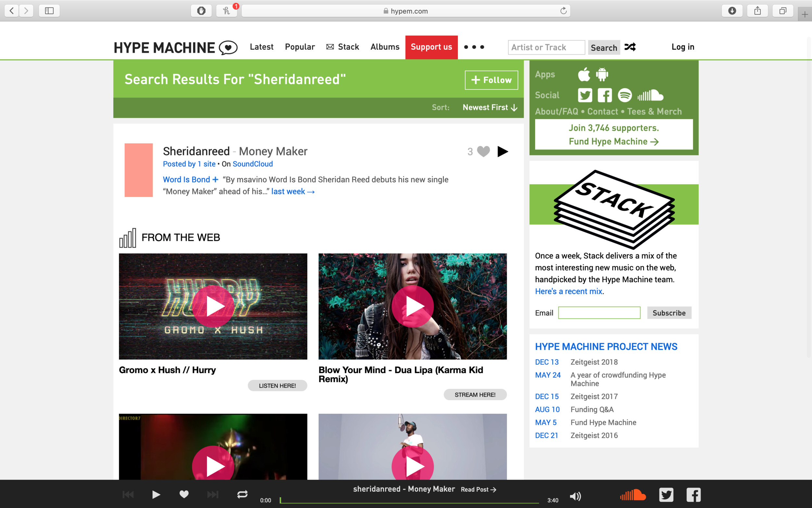This screenshot has height=508, width=812.
Task: Open the Android app link
Action: (602, 74)
